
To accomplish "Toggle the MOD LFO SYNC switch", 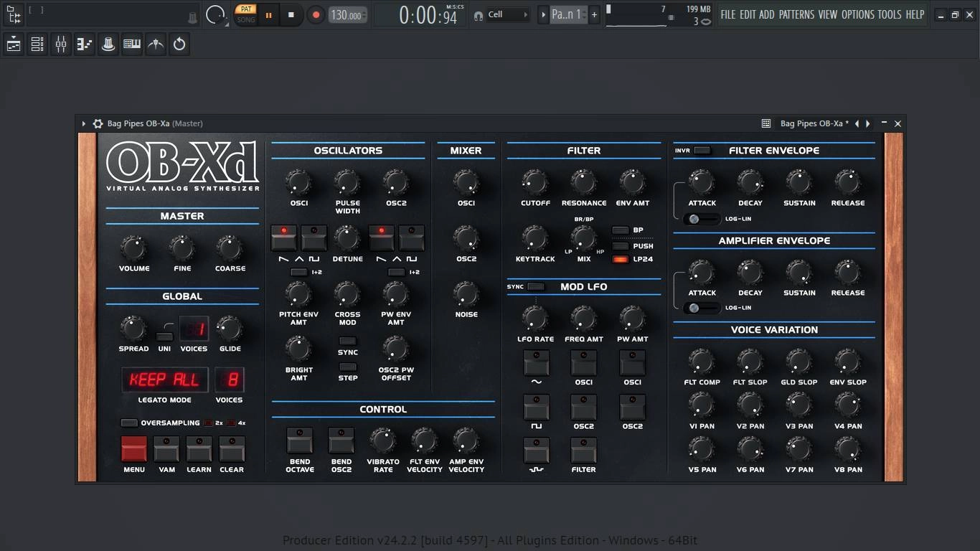I will pos(535,286).
